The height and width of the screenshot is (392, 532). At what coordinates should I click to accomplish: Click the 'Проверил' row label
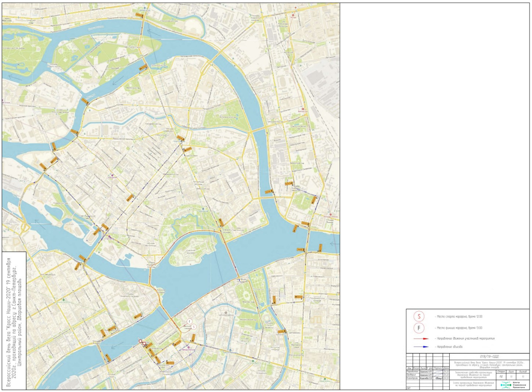[411, 375]
